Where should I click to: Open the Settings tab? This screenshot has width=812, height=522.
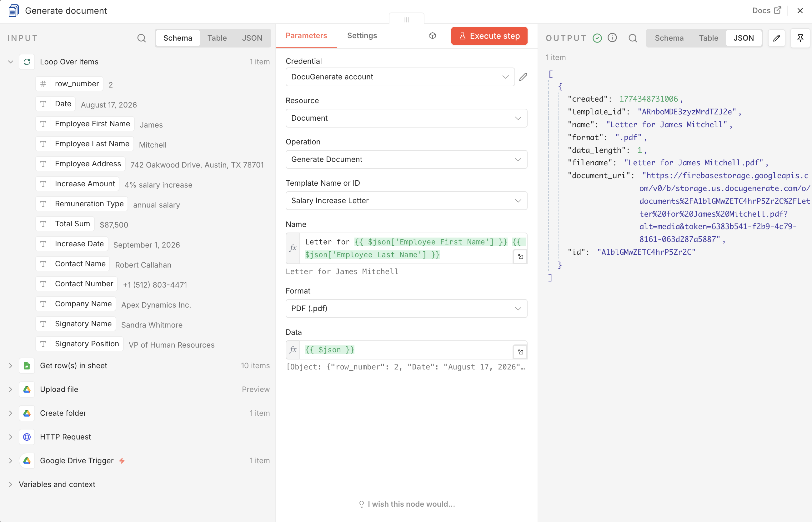[362, 36]
